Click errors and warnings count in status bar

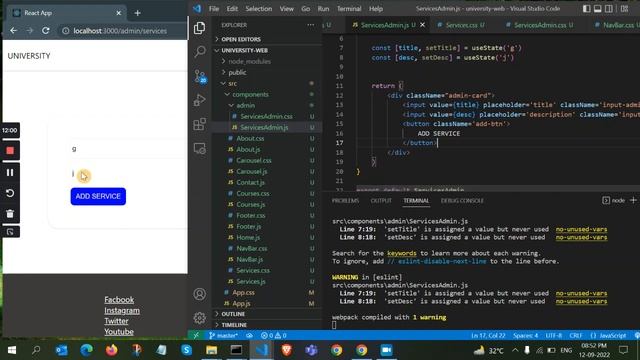point(274,336)
